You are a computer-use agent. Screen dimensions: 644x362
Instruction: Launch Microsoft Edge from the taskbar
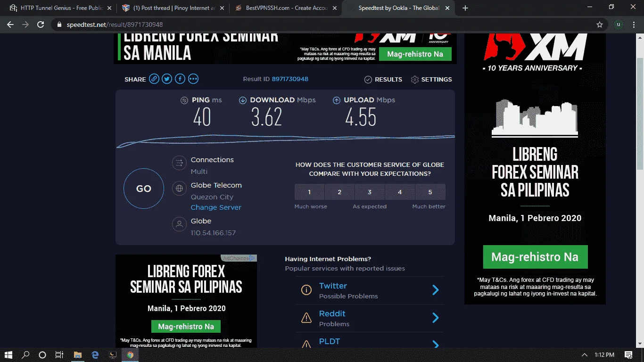(95, 354)
